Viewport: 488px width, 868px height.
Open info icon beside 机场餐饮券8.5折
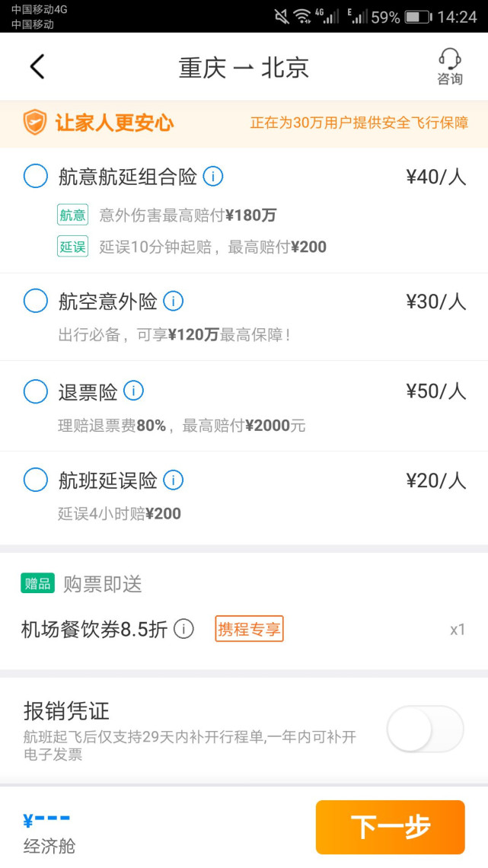(183, 629)
